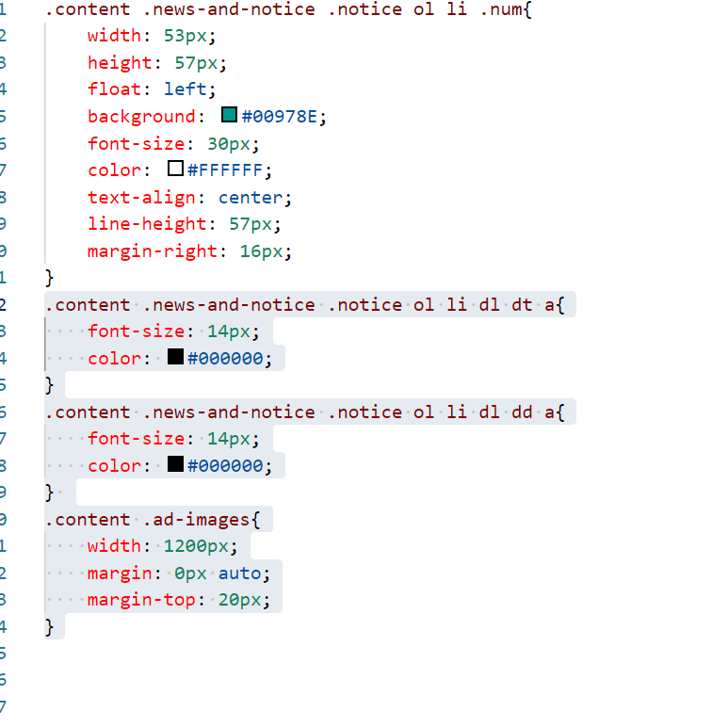Click '#000000' value in the dt a rule

[x=225, y=359]
